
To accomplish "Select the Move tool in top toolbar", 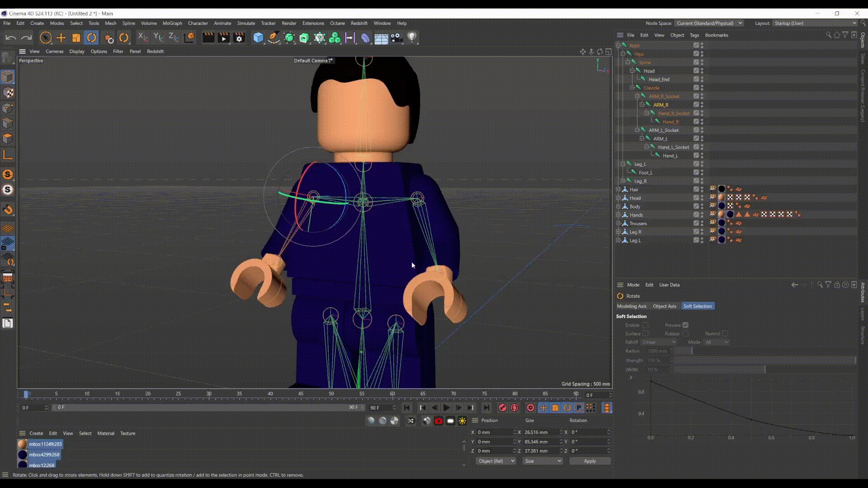I will coord(61,38).
